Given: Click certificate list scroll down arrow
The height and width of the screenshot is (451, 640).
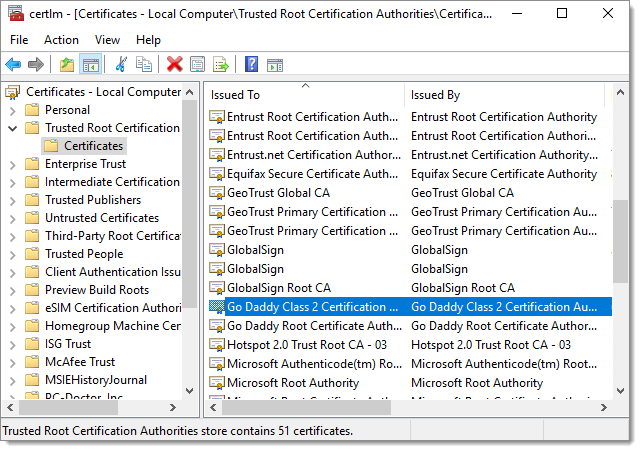Looking at the screenshot, I should pos(620,391).
